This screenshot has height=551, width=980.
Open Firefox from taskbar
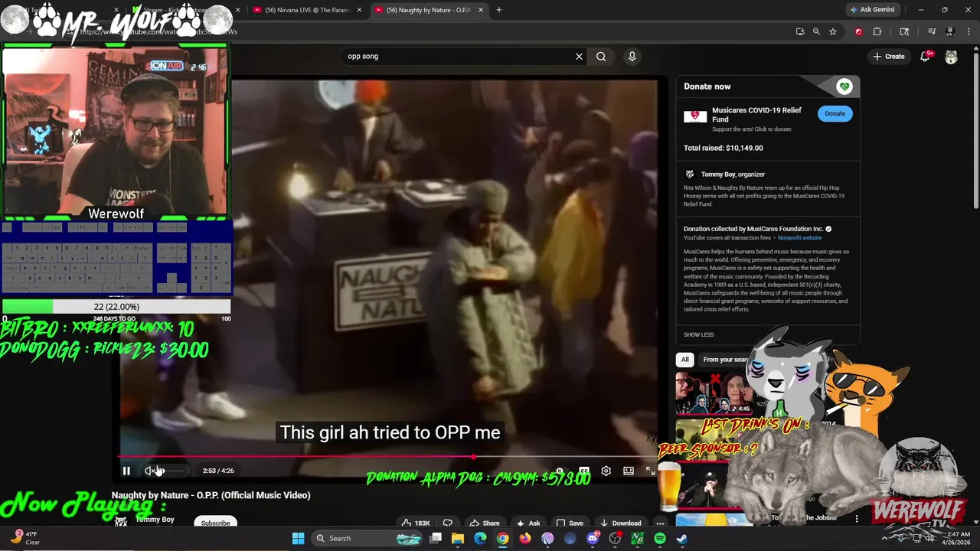click(525, 539)
